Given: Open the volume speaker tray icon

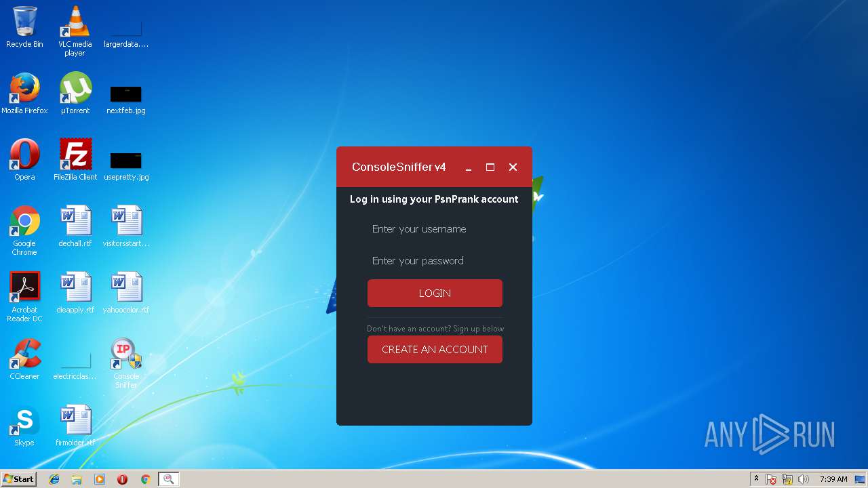Looking at the screenshot, I should coord(804,479).
